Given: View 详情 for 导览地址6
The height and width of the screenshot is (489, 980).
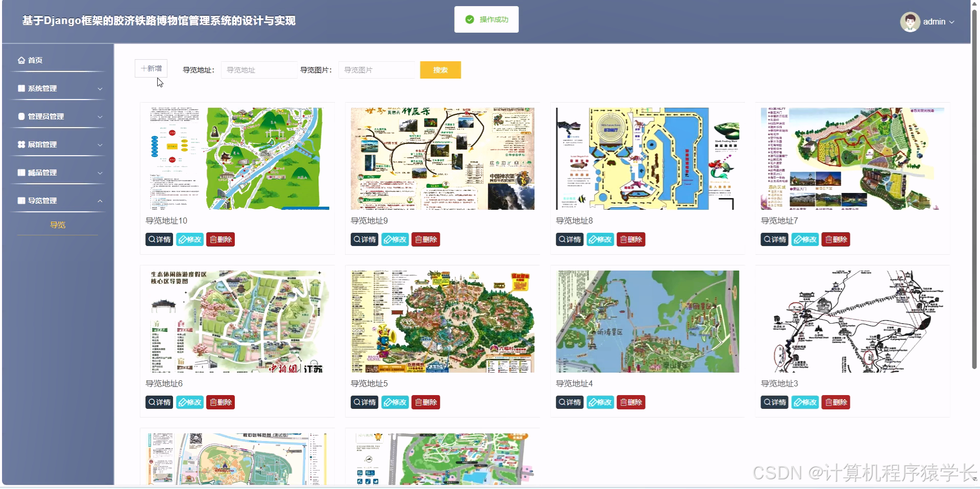Looking at the screenshot, I should pyautogui.click(x=159, y=402).
